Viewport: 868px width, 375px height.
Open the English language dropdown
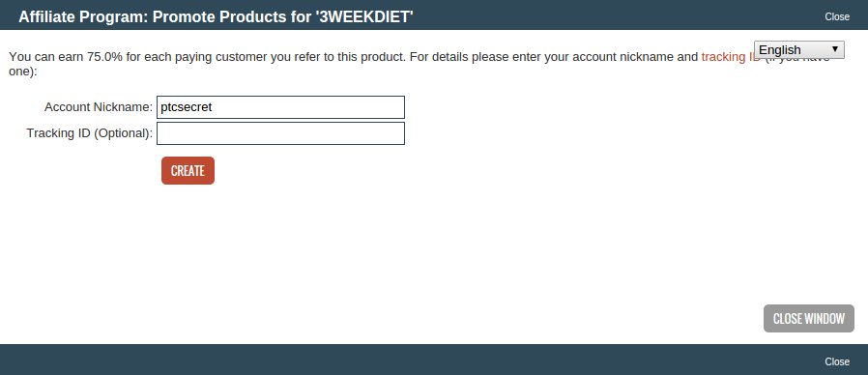click(798, 50)
